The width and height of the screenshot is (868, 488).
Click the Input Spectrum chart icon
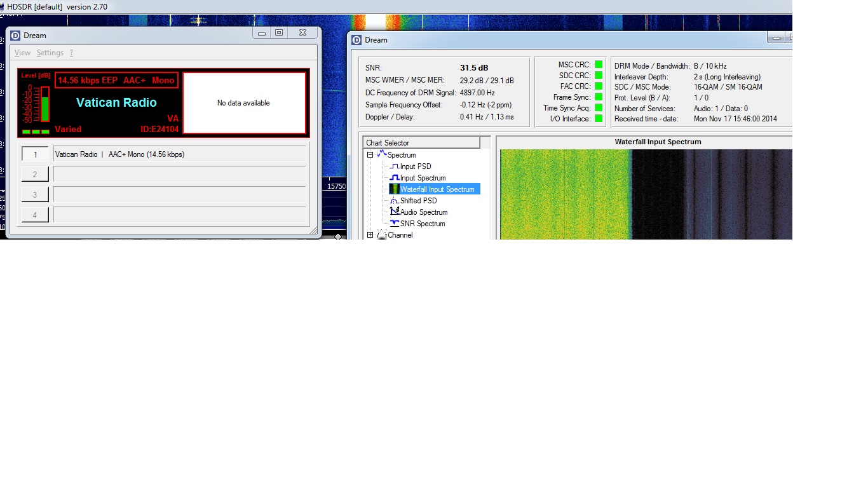click(x=394, y=178)
